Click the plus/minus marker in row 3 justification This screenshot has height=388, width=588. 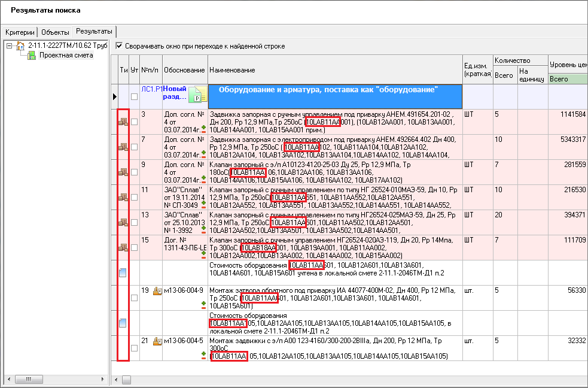coord(203,129)
